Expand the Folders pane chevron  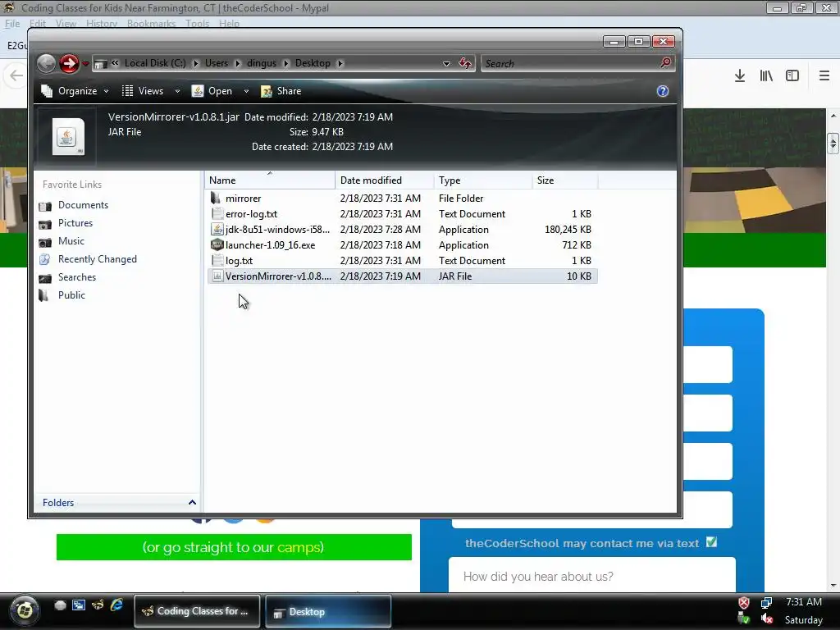coord(192,503)
